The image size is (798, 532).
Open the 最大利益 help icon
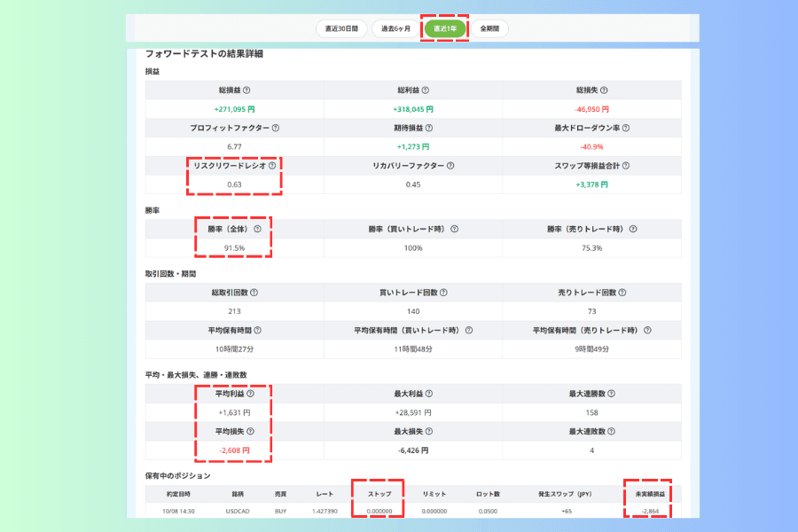point(429,394)
